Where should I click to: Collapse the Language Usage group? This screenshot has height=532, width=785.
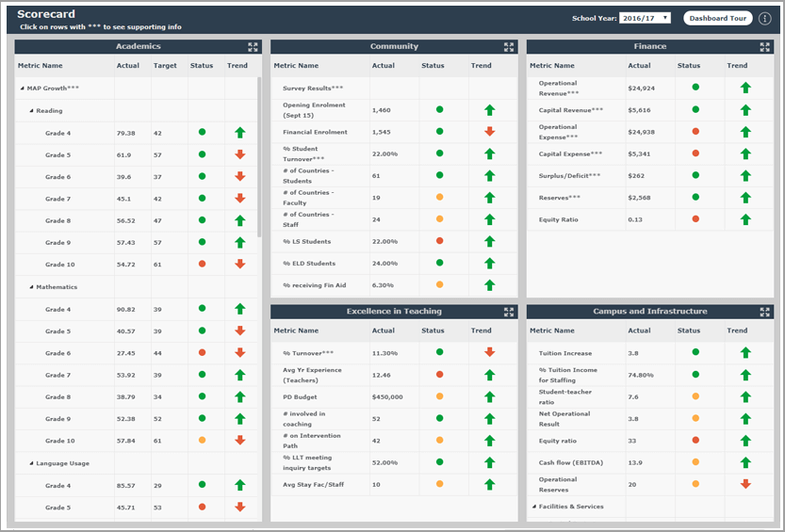pos(31,463)
